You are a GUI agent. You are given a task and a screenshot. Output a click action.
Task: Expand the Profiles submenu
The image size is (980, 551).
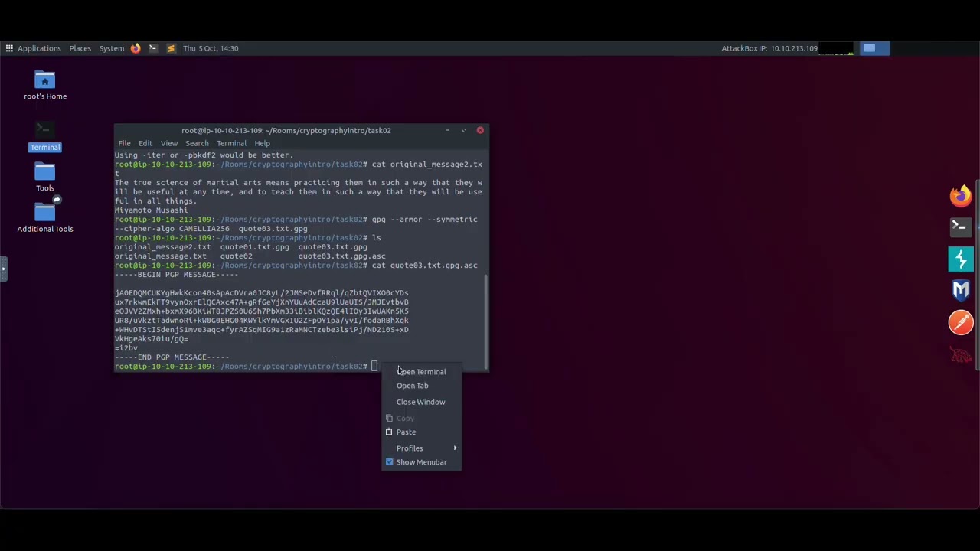421,448
